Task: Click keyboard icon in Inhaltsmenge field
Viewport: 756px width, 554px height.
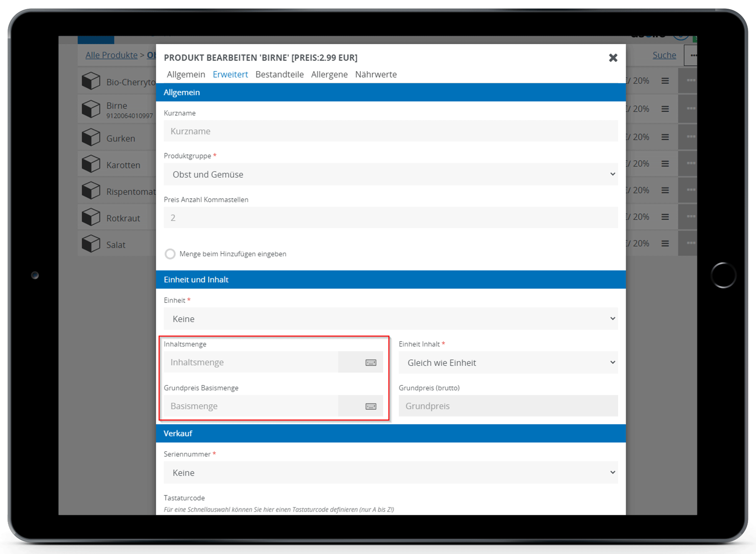Action: (370, 363)
